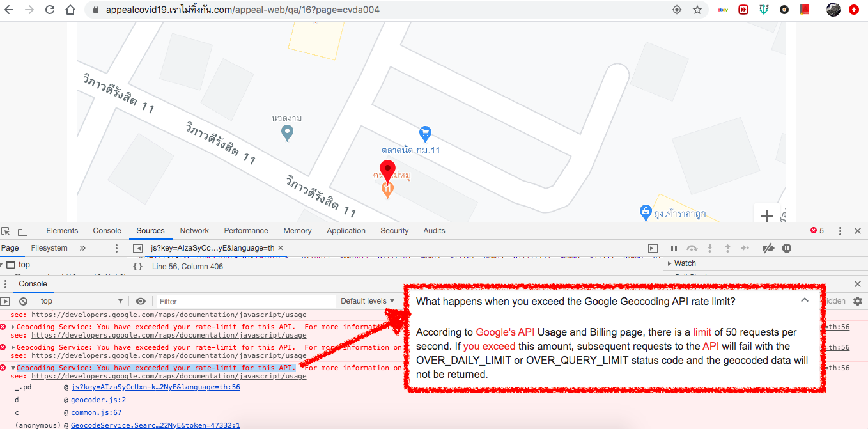Open console settings gear
This screenshot has width=868, height=429.
[x=858, y=301]
